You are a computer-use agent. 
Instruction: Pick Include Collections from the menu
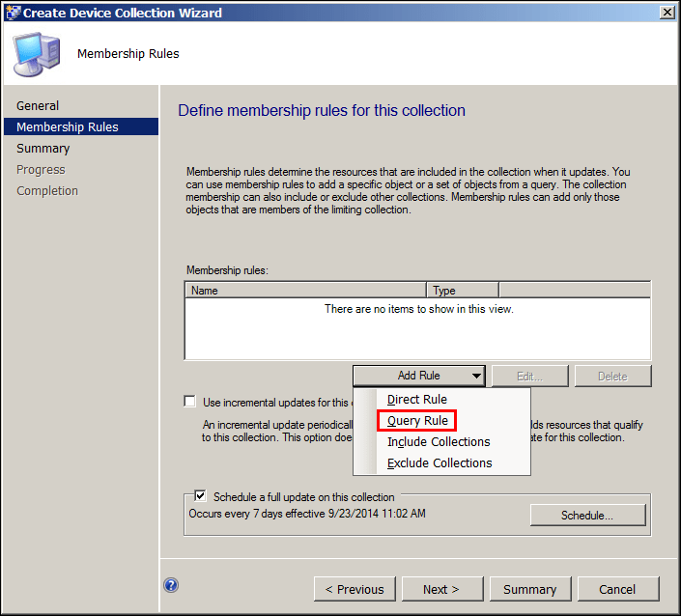439,442
